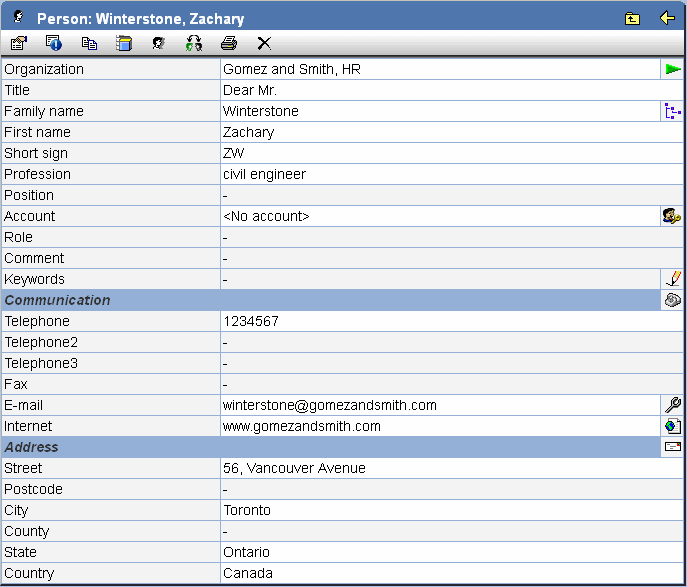The width and height of the screenshot is (687, 587).
Task: Click the delete X icon in toolbar
Action: tap(264, 43)
